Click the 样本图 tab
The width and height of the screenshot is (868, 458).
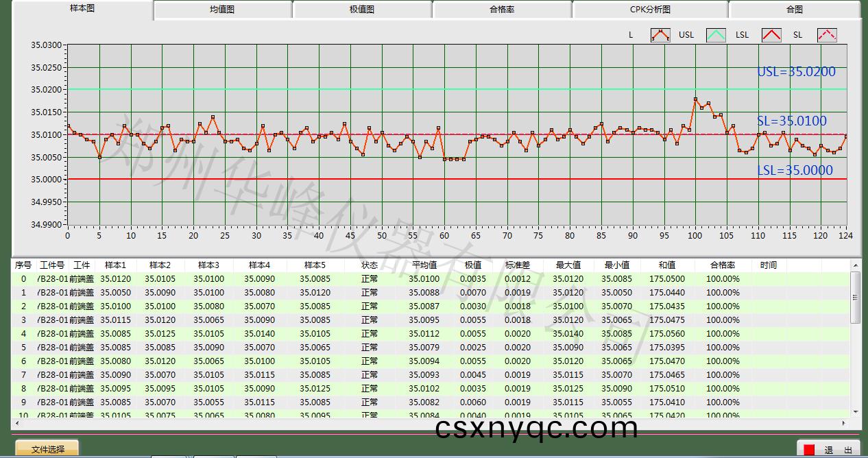point(82,9)
